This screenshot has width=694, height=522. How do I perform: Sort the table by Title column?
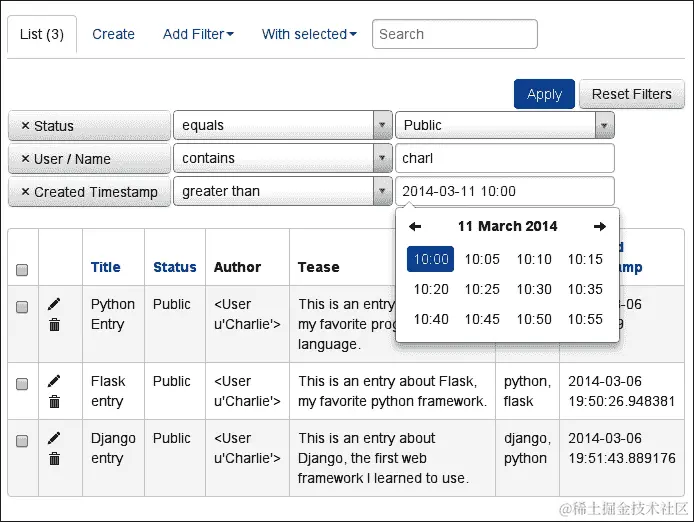tap(105, 267)
